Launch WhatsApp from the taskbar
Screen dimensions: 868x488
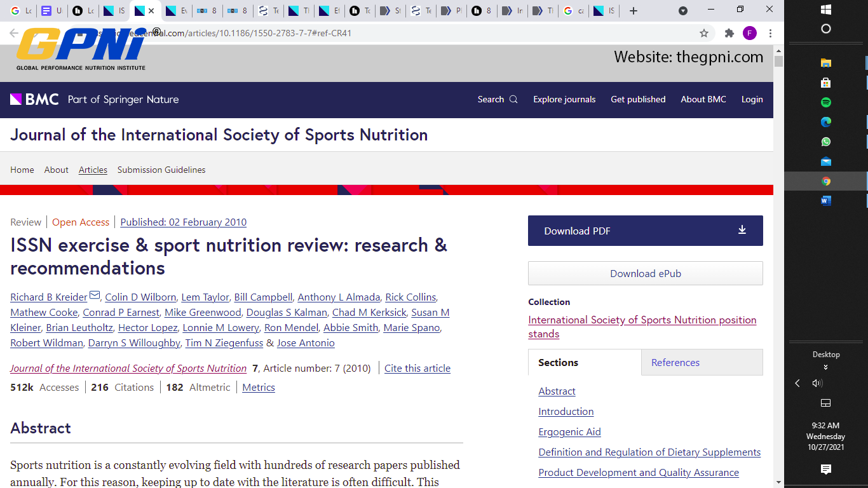826,142
